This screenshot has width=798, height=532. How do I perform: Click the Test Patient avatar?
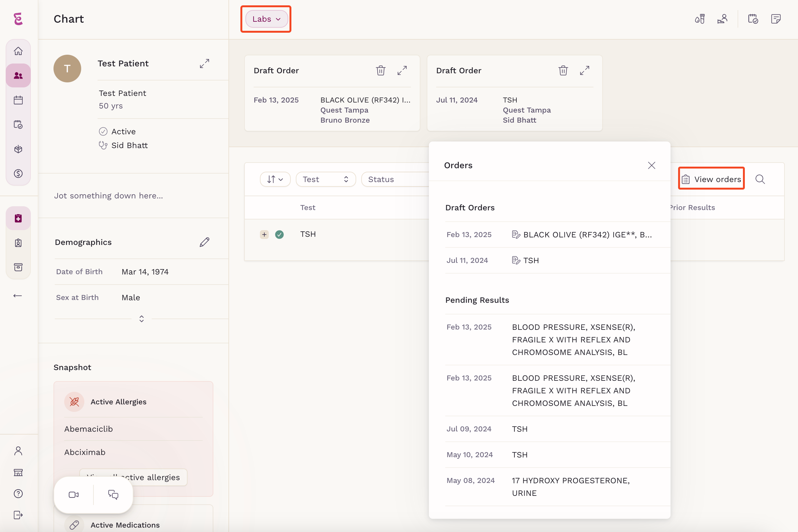click(67, 69)
